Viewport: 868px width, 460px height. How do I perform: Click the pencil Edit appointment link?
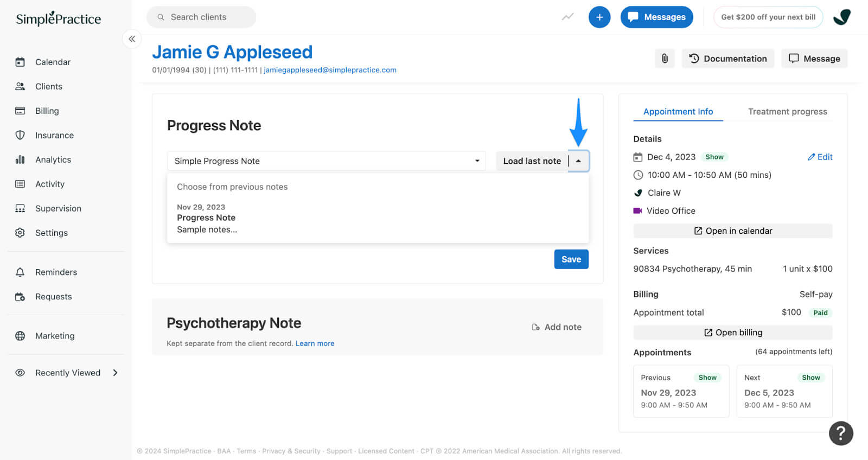820,157
